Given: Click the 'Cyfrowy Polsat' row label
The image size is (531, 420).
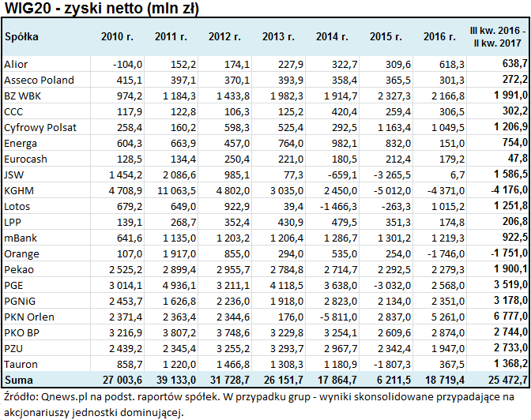Looking at the screenshot, I should tap(38, 127).
